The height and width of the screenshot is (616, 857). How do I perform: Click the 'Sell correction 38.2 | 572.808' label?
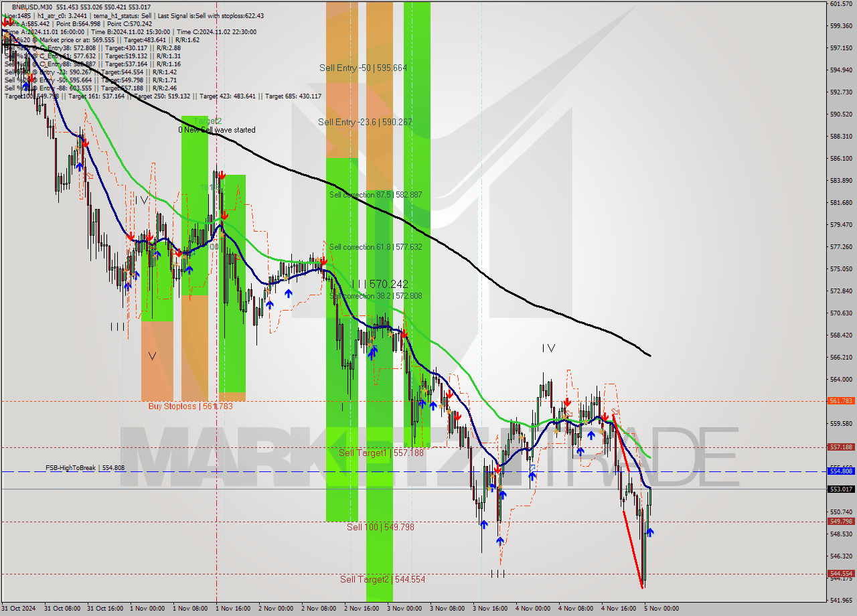(x=376, y=295)
